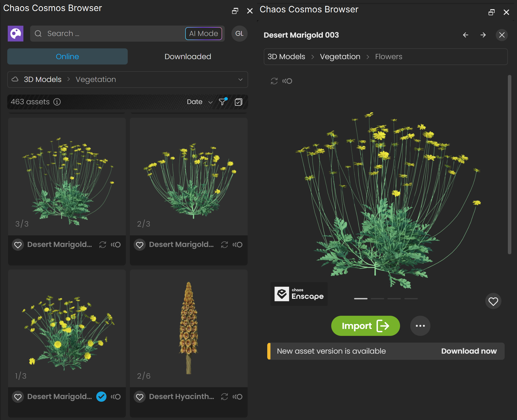517x420 pixels.
Task: Click the sync icon on the 2/3 Desert Marigold card
Action: coord(224,245)
